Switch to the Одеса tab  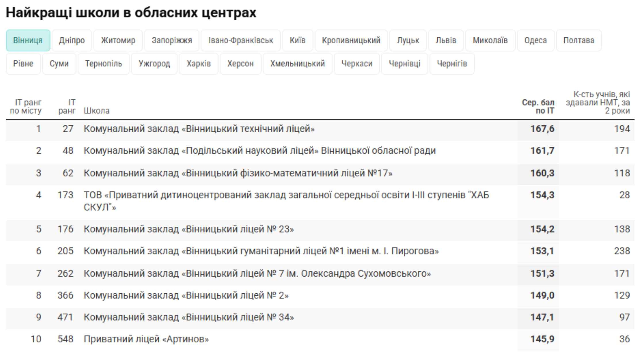535,41
